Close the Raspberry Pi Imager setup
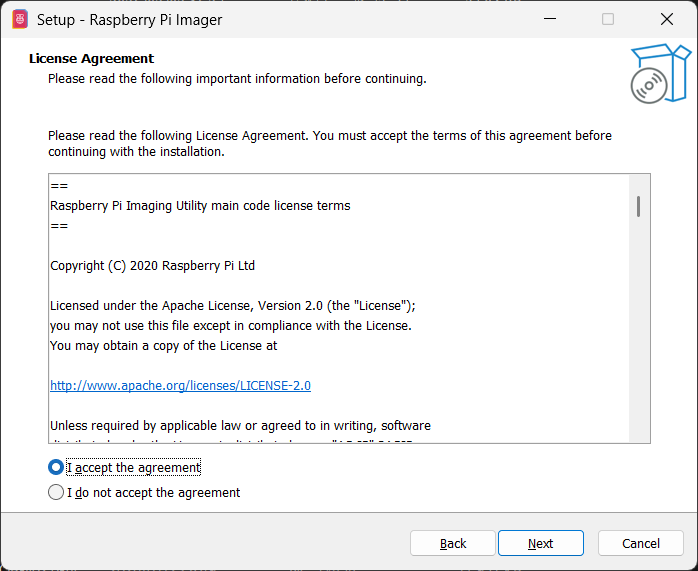 [x=667, y=19]
